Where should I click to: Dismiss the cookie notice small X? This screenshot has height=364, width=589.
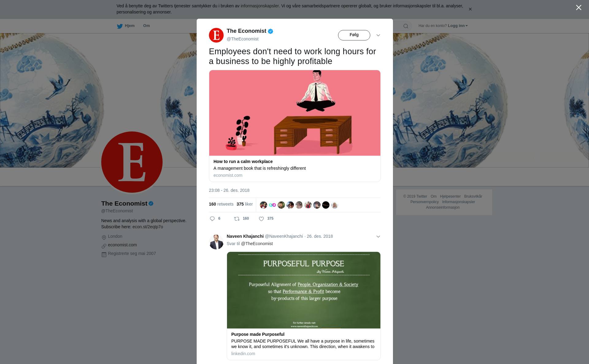coord(470,9)
